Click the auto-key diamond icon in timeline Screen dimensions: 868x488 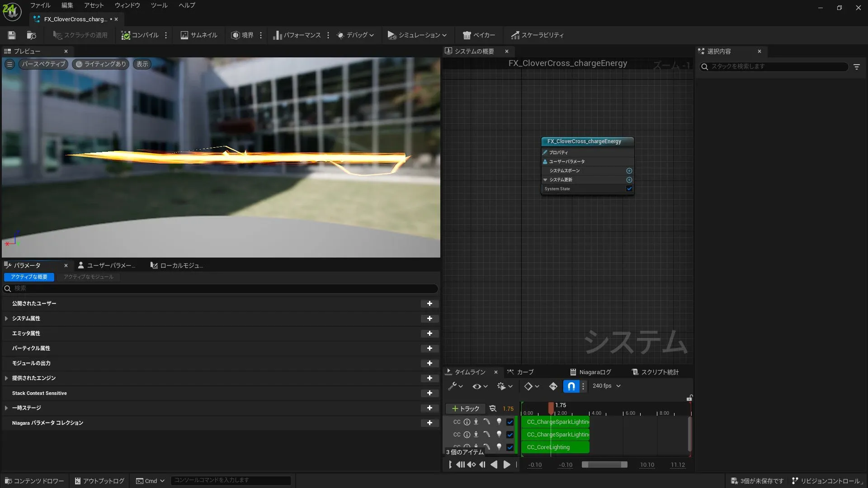pyautogui.click(x=553, y=386)
